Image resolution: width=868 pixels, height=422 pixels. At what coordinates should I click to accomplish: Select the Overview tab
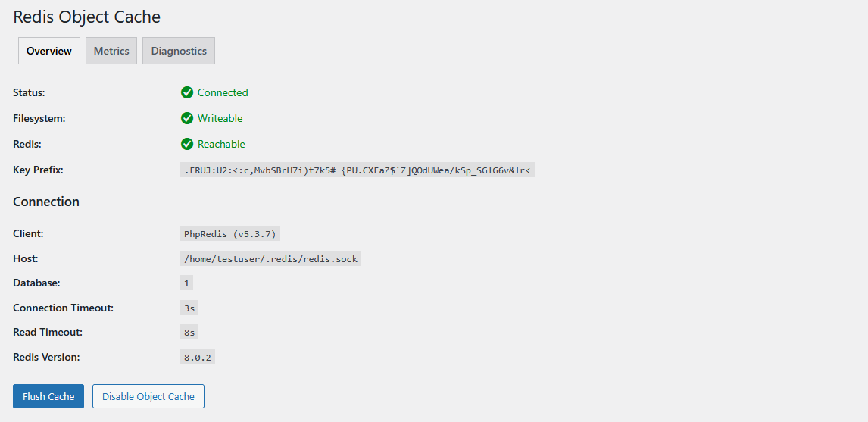click(x=49, y=51)
